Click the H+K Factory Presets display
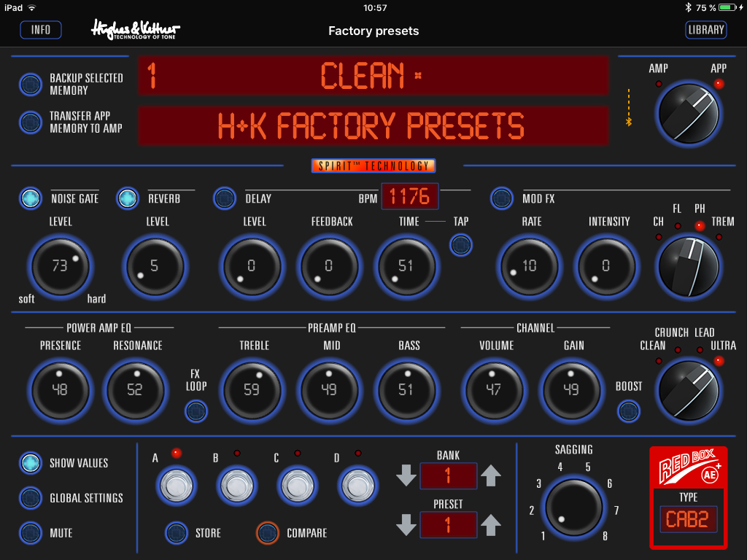This screenshot has height=560, width=747. [x=373, y=125]
